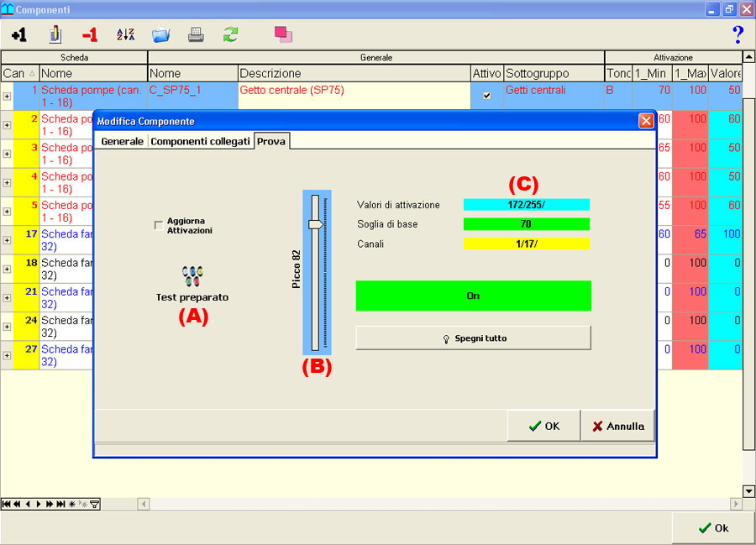The image size is (756, 545).
Task: Click the colored lights test icon
Action: 192,275
